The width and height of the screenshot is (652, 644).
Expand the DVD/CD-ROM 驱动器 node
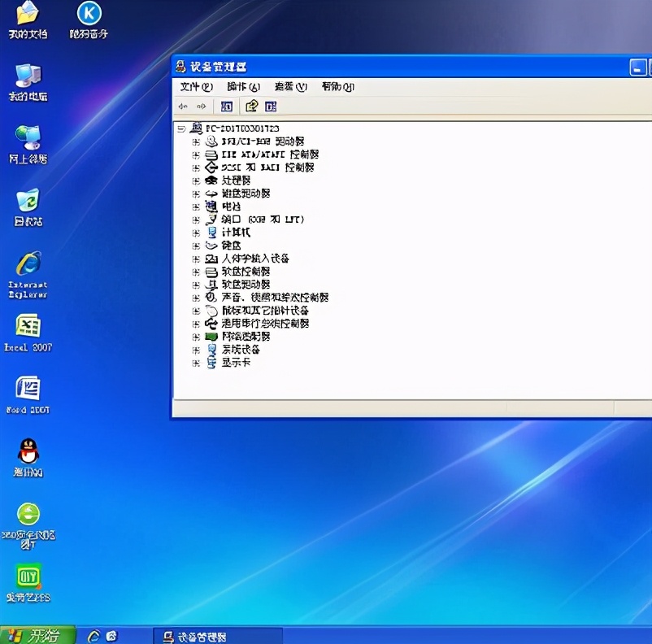pos(196,141)
